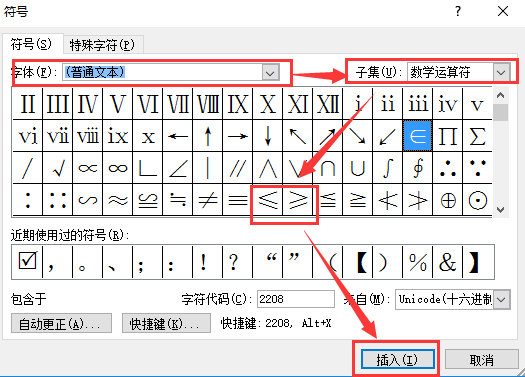Image resolution: width=525 pixels, height=377 pixels.
Task: Click the 字体 font name text field
Action: [x=162, y=72]
